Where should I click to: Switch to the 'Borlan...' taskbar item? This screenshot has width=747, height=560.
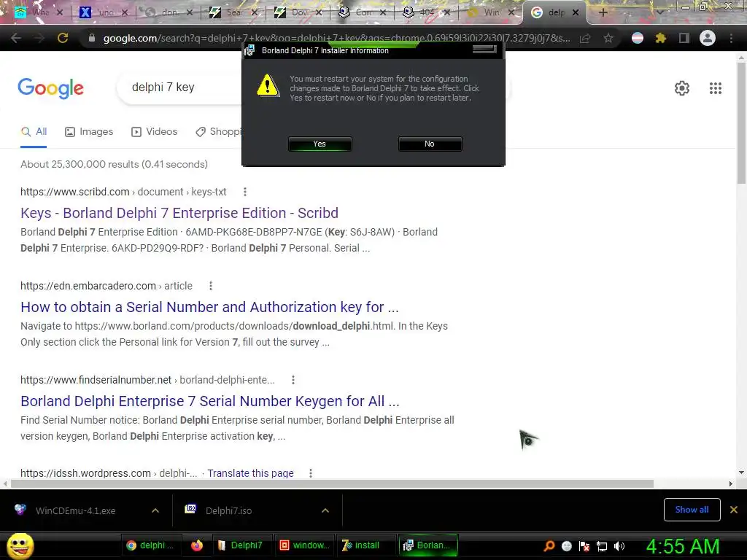[427, 545]
